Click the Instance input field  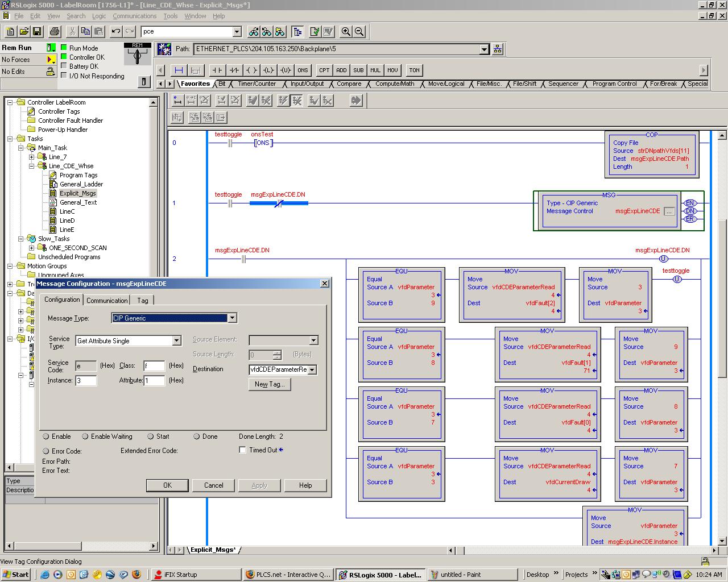[86, 380]
